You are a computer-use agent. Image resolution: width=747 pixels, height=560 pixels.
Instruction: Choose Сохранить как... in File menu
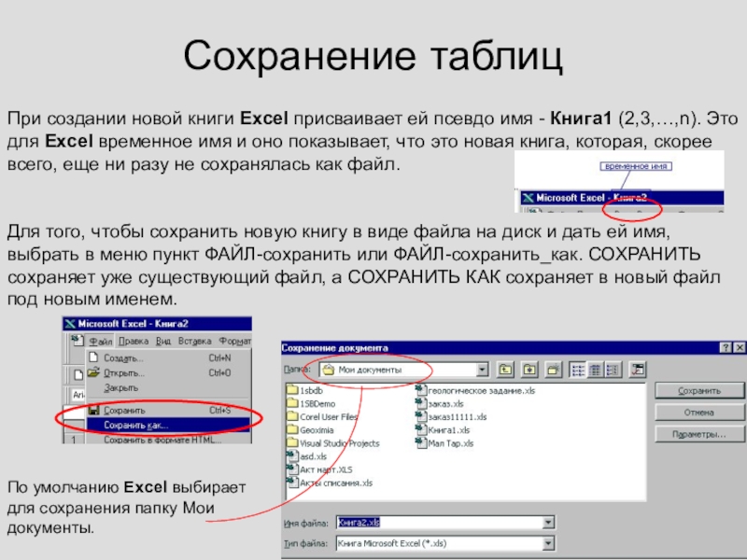pyautogui.click(x=168, y=426)
